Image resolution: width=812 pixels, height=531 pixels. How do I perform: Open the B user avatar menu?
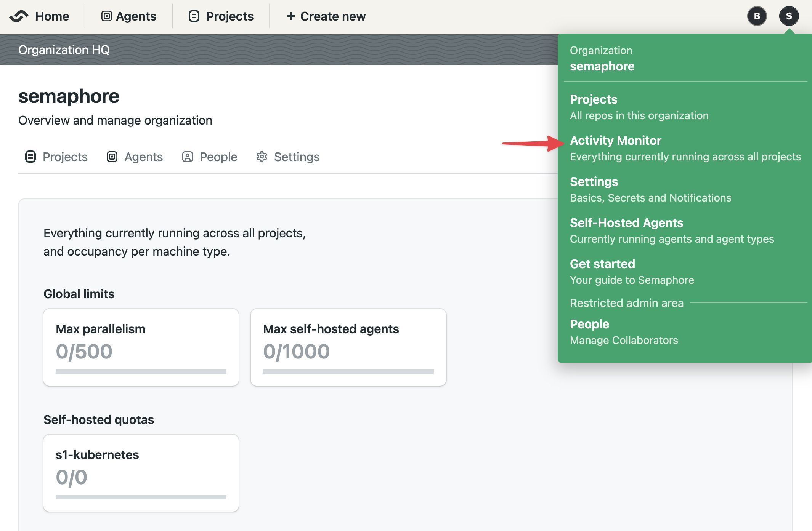pos(757,16)
